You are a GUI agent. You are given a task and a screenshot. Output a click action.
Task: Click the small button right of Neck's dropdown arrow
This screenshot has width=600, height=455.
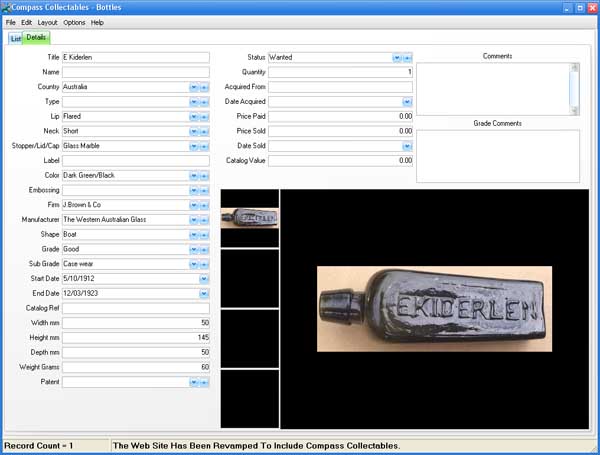[204, 132]
